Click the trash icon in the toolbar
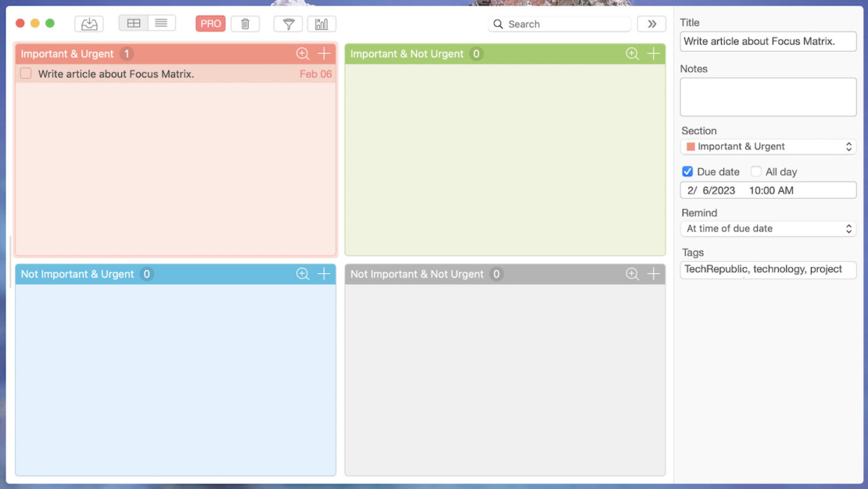 (x=245, y=23)
